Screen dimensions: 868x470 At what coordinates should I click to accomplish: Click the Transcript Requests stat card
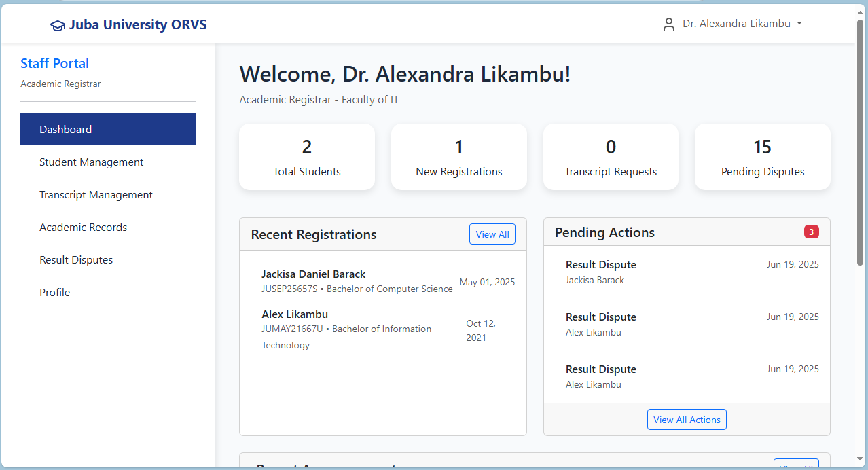click(x=611, y=157)
